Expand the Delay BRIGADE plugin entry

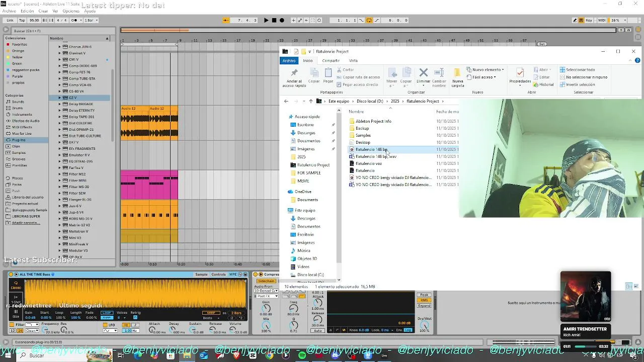(x=59, y=104)
